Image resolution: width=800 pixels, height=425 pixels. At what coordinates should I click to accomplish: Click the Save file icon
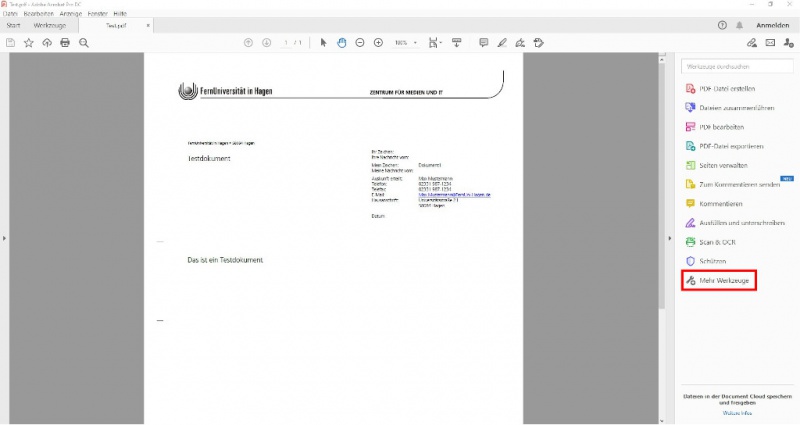click(x=10, y=43)
